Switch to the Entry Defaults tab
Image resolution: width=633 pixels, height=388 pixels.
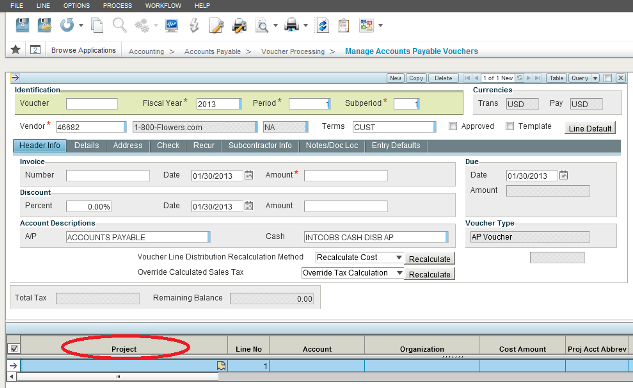tap(396, 145)
